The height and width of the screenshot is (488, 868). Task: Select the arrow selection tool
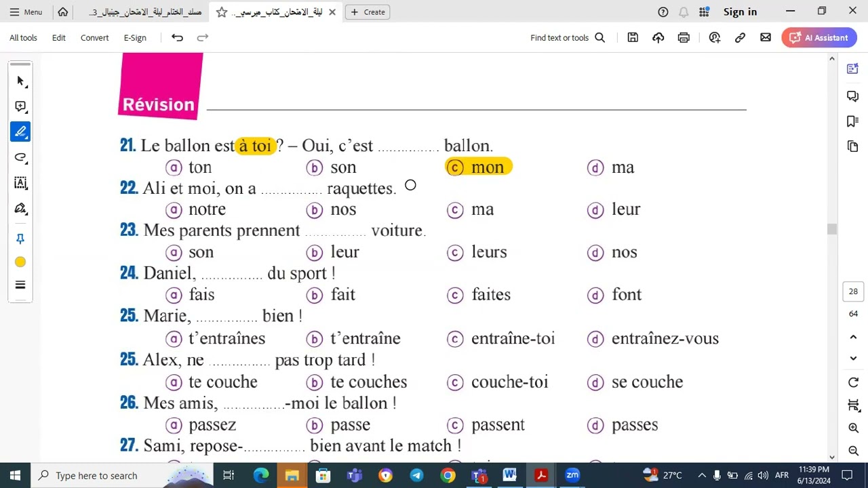pyautogui.click(x=20, y=81)
